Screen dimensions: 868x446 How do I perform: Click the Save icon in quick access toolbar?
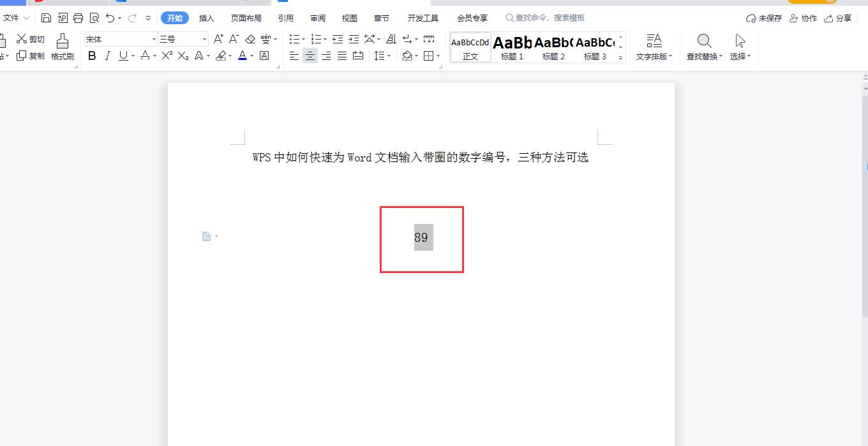(46, 18)
